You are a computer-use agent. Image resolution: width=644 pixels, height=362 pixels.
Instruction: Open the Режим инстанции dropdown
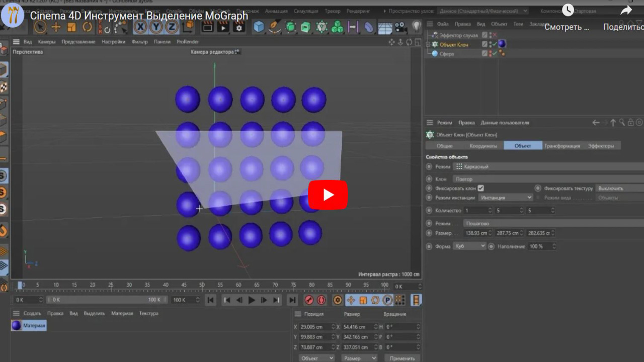pos(506,197)
